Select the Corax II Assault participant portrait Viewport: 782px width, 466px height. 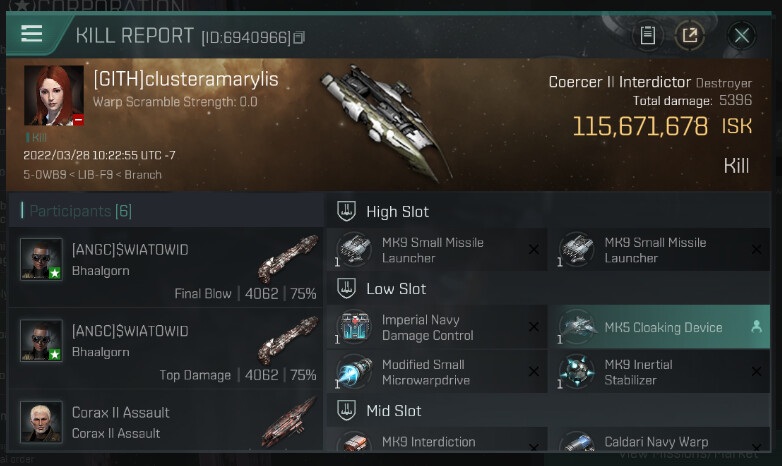[41, 422]
